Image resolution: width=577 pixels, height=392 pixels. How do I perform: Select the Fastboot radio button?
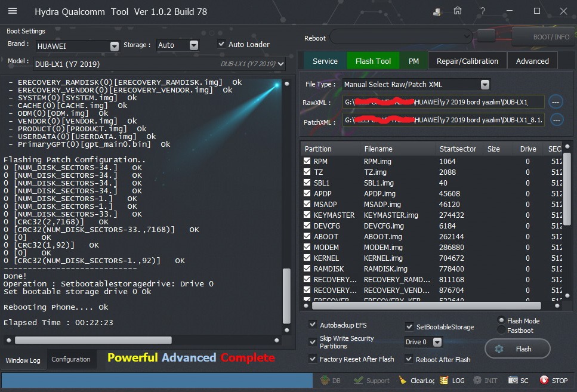pyautogui.click(x=501, y=330)
